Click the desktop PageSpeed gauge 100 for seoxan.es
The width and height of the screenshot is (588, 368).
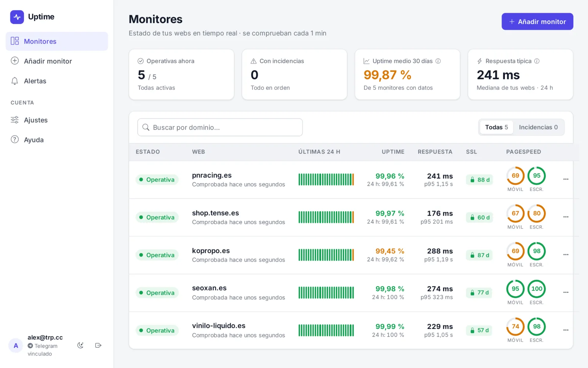537,289
